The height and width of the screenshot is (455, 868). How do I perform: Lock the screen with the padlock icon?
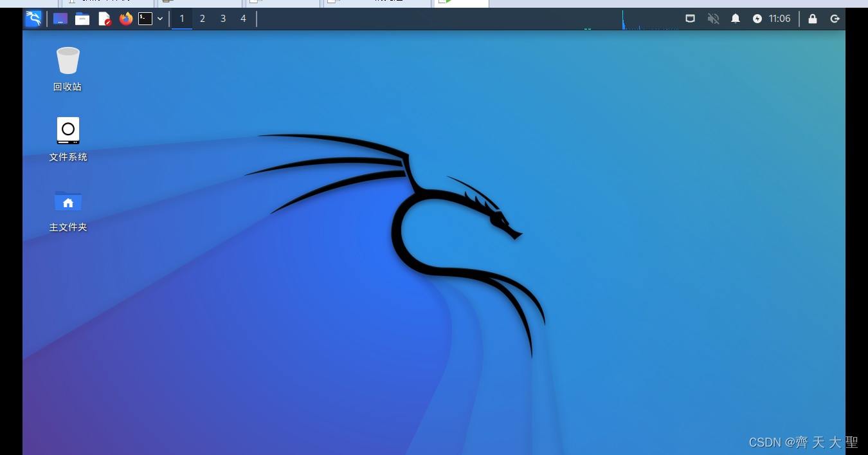tap(813, 19)
